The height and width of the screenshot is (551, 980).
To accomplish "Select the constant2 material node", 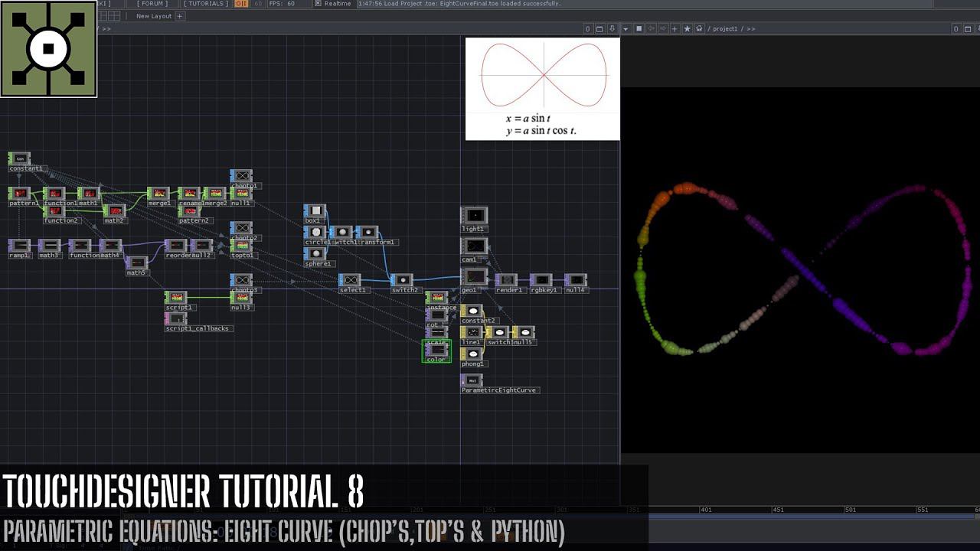I will tap(472, 311).
